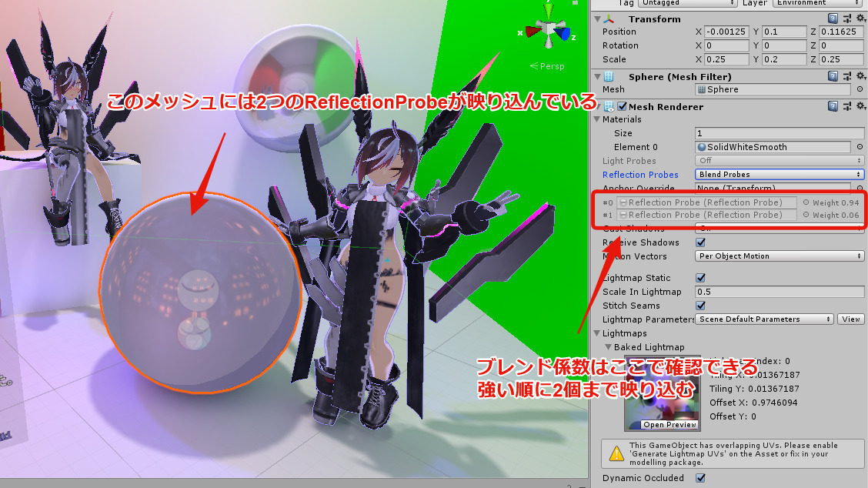This screenshot has width=868, height=488.
Task: Open material picker for Element 0
Action: tap(860, 147)
